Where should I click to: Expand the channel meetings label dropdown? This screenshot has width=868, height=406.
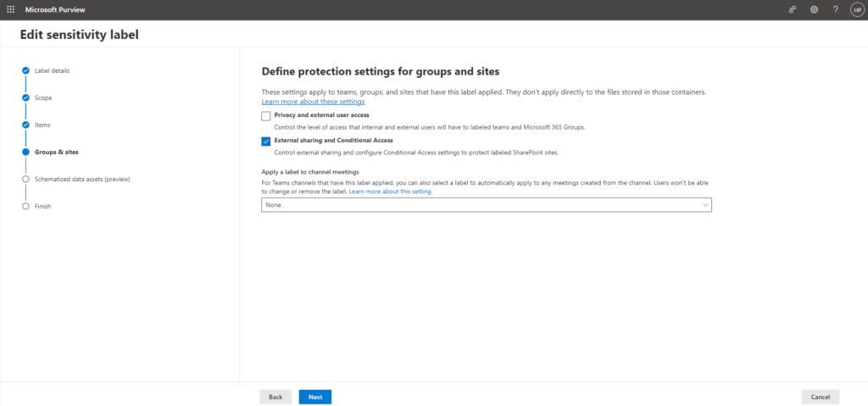[x=486, y=205]
